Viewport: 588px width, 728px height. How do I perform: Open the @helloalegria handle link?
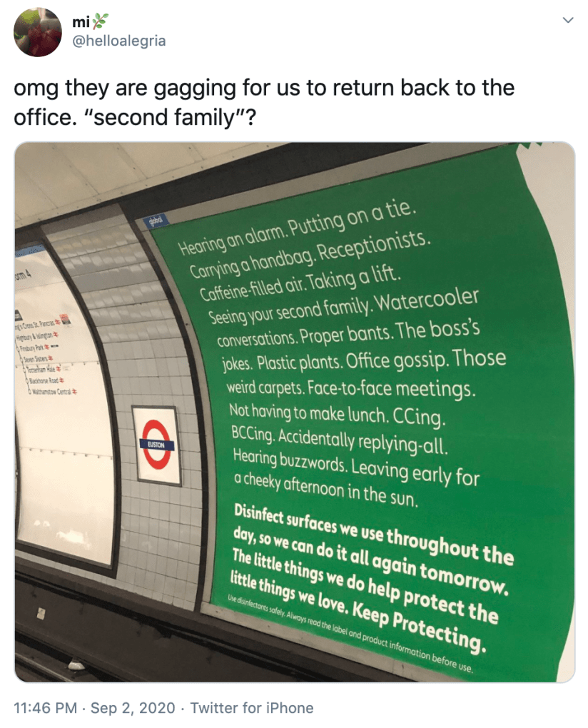119,41
